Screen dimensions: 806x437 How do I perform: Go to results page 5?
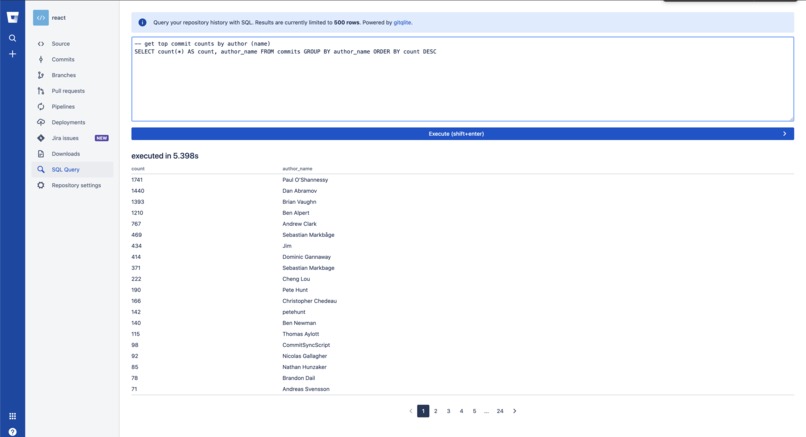click(x=474, y=411)
